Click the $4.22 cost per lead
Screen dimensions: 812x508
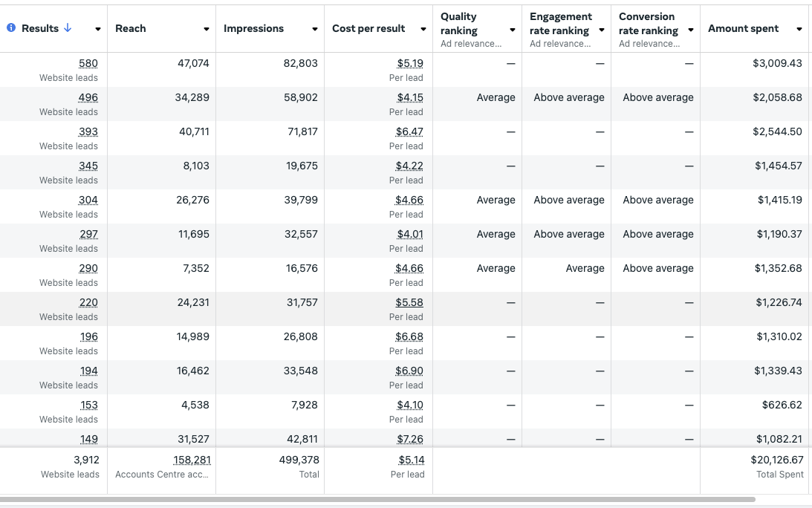409,166
